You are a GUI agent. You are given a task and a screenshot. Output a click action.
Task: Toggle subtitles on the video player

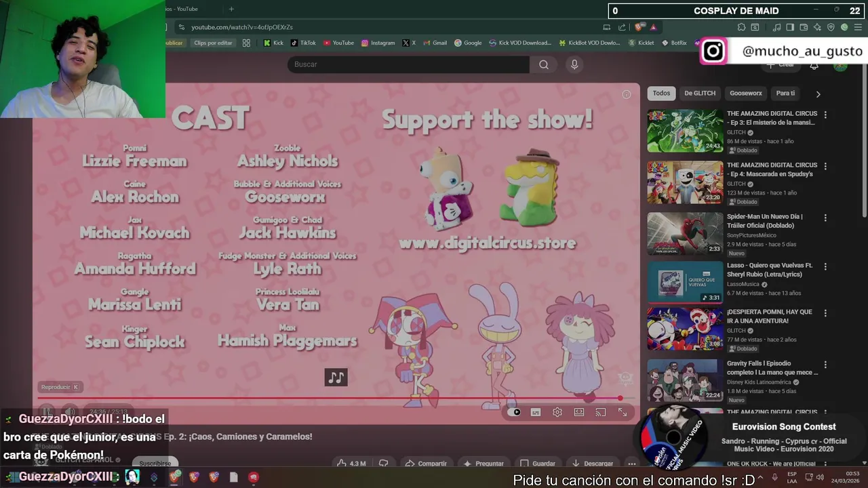(x=536, y=412)
